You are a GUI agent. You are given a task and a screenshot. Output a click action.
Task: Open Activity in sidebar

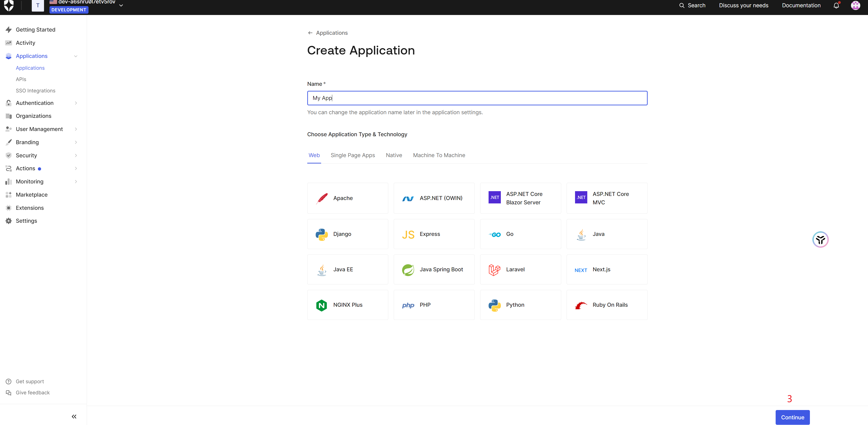[x=25, y=43]
